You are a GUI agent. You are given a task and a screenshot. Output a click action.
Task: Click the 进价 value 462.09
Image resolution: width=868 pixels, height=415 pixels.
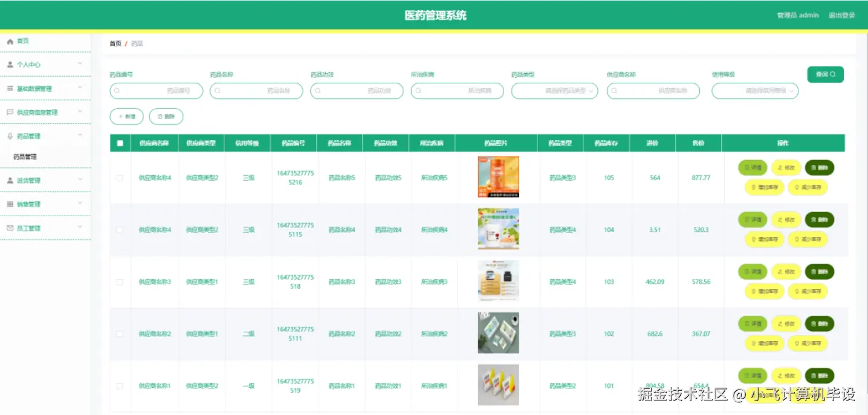click(x=655, y=281)
